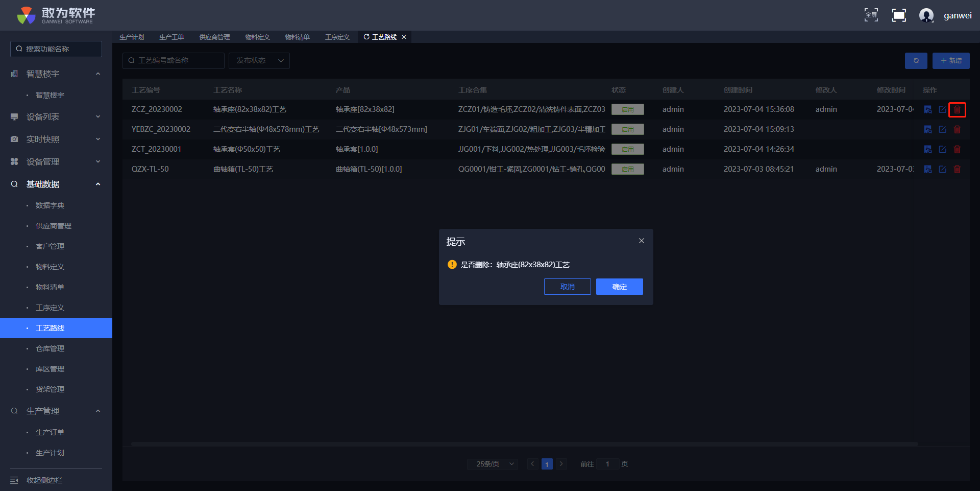Click edit icon for YEBZC_20230002 row

point(942,129)
